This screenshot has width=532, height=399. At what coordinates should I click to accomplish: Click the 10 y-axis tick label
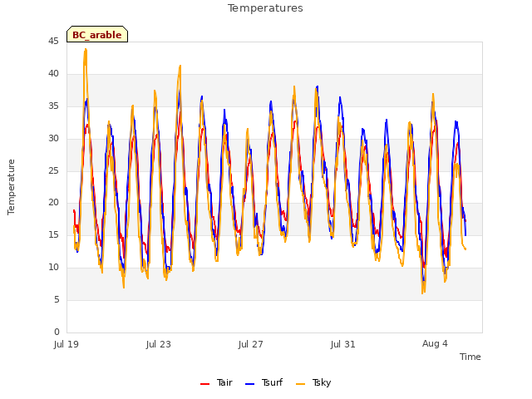(53, 268)
